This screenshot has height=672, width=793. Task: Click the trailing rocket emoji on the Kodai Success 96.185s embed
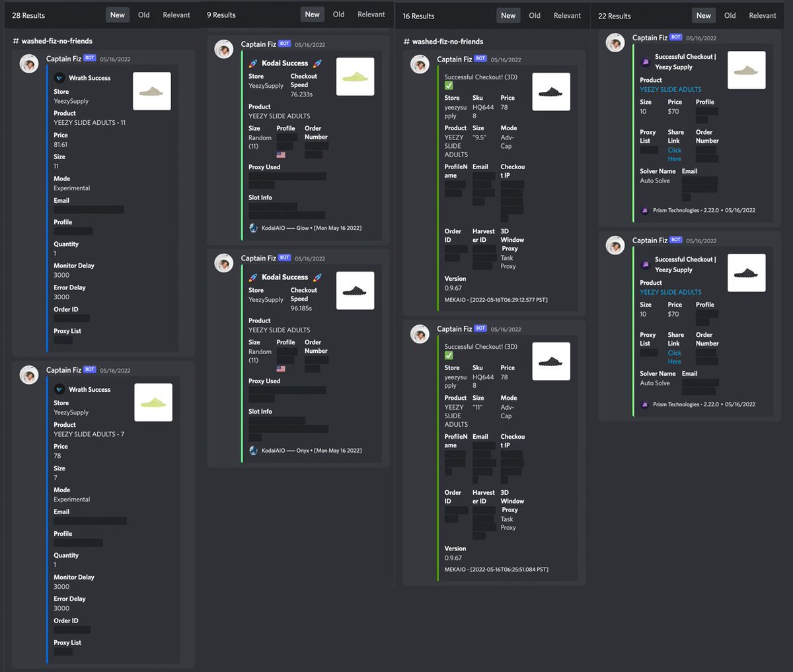pos(317,278)
